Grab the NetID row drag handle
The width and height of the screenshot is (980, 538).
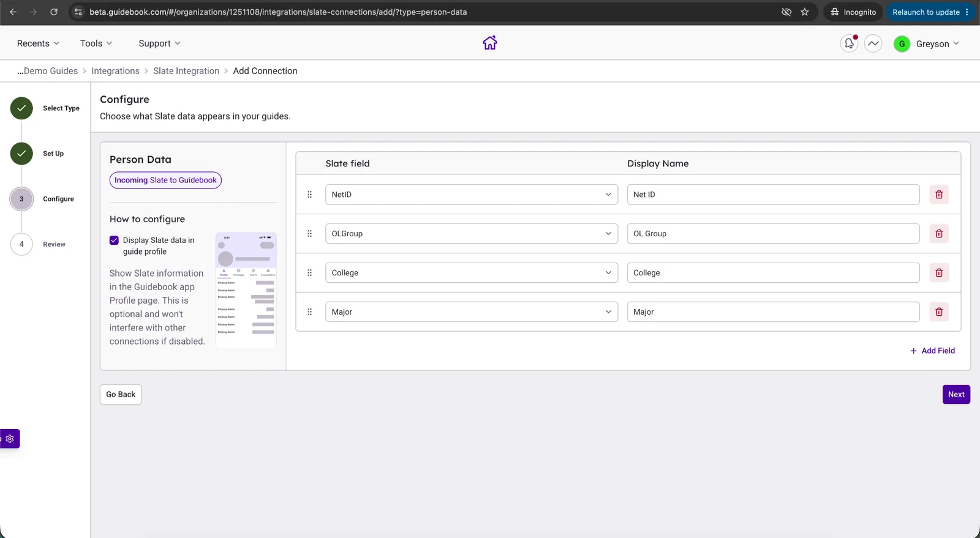click(309, 195)
